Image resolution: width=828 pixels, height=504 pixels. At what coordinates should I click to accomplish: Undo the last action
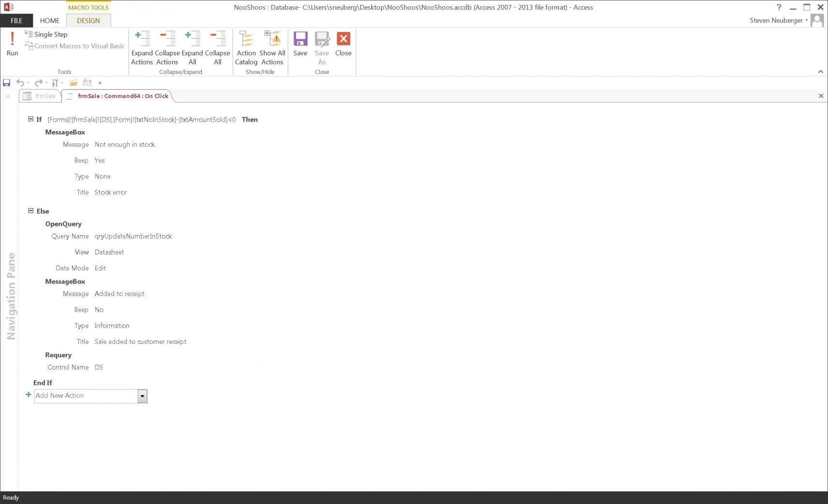(x=20, y=83)
